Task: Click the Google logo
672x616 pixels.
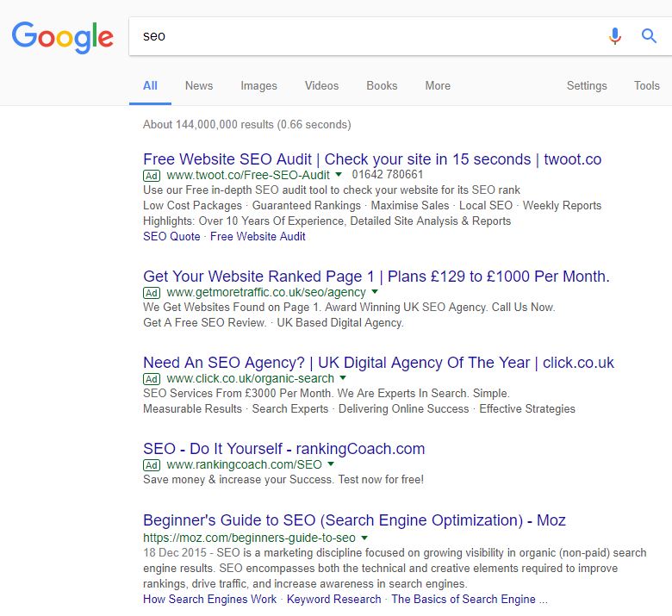Action: 63,37
